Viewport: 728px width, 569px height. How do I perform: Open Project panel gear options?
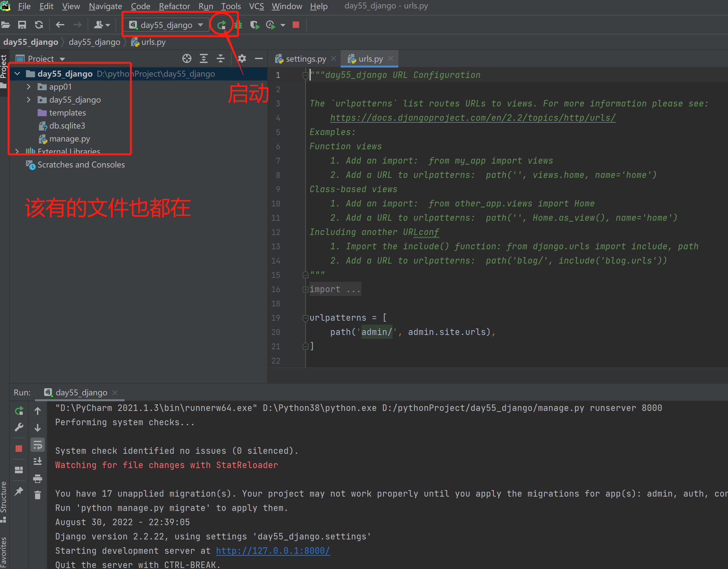(x=242, y=59)
